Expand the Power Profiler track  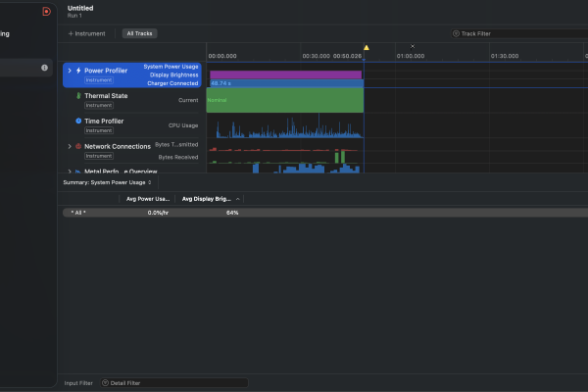(x=69, y=71)
